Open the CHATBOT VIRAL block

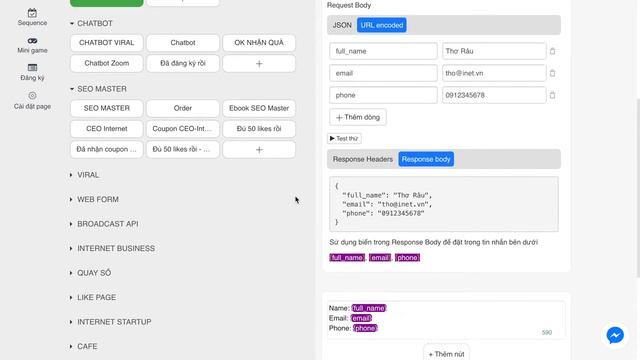(107, 43)
